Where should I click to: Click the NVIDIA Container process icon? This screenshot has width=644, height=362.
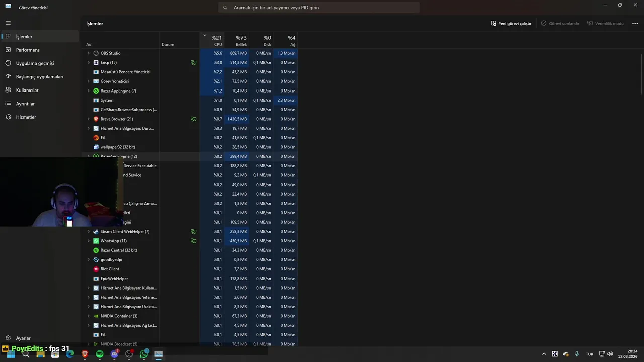point(96,316)
